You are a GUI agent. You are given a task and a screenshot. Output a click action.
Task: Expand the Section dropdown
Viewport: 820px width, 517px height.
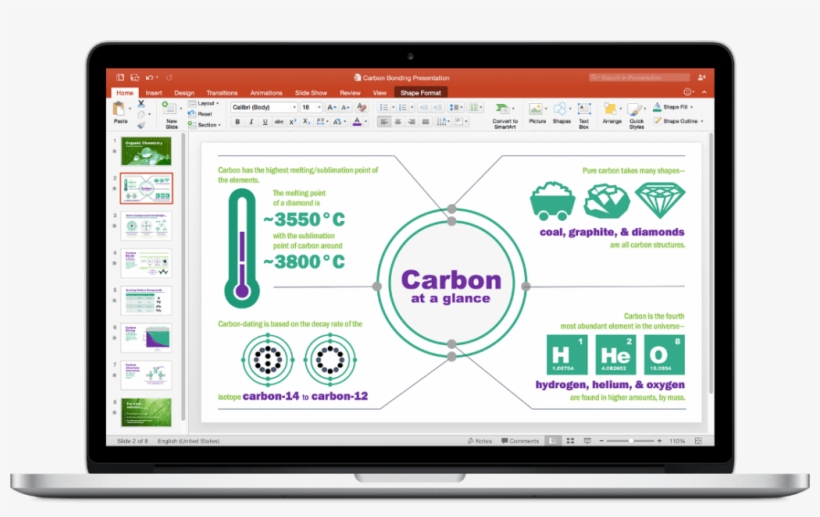point(204,125)
